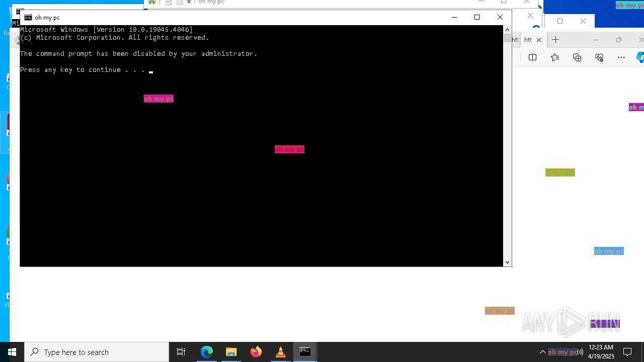Open the Edge favorites list
The height and width of the screenshot is (362, 644).
pyautogui.click(x=555, y=57)
